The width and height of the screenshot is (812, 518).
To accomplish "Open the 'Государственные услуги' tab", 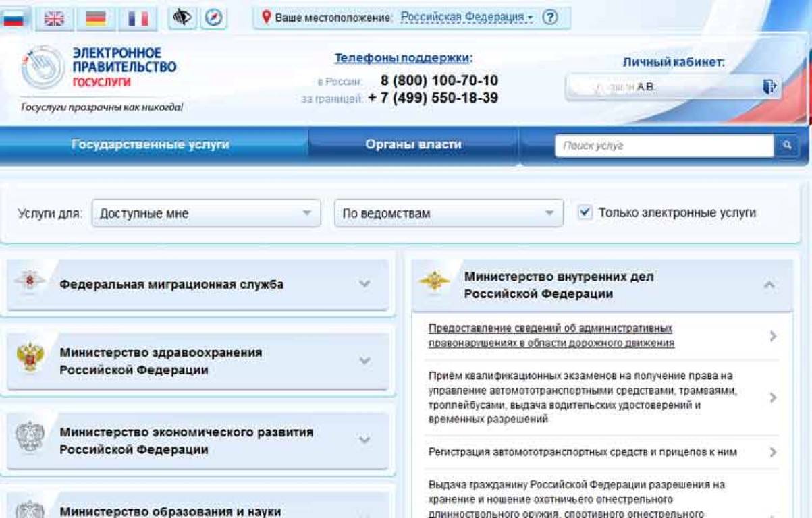I will [x=151, y=144].
